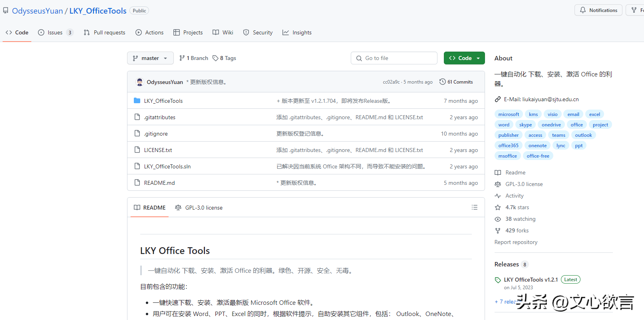This screenshot has width=644, height=320.
Task: Go to the Pull requests tab
Action: 104,32
